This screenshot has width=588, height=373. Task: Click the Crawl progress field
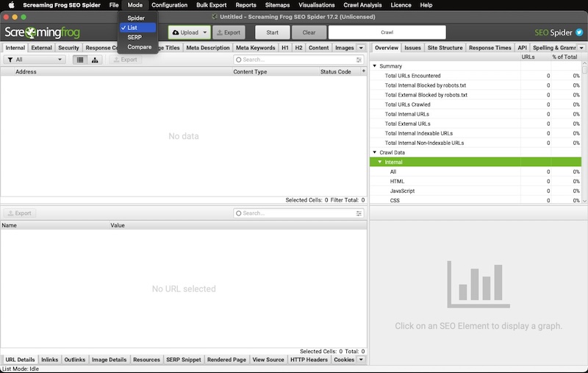(387, 32)
